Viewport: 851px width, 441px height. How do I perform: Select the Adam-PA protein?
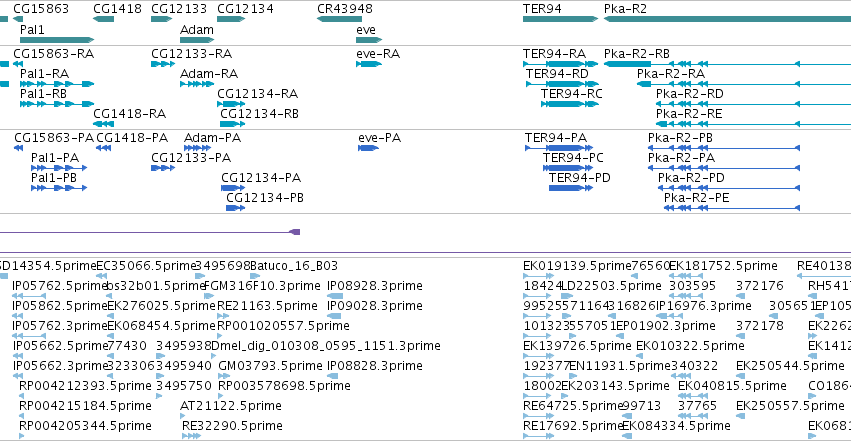tap(212, 138)
